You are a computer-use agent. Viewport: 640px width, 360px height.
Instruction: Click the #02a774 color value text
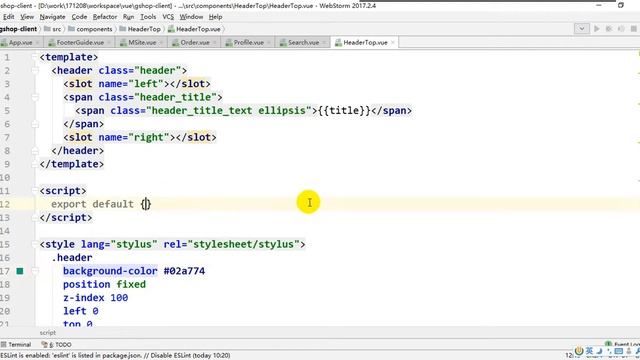pyautogui.click(x=184, y=271)
